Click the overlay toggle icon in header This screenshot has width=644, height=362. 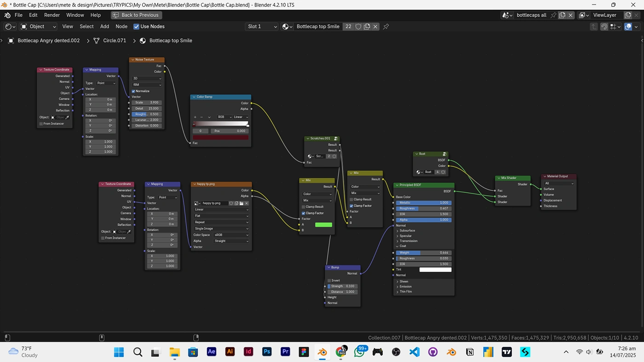pos(628,27)
